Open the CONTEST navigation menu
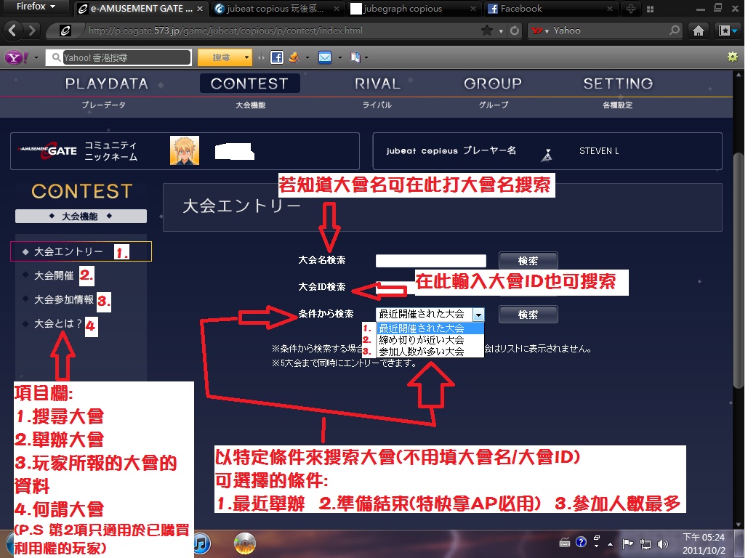 250,84
